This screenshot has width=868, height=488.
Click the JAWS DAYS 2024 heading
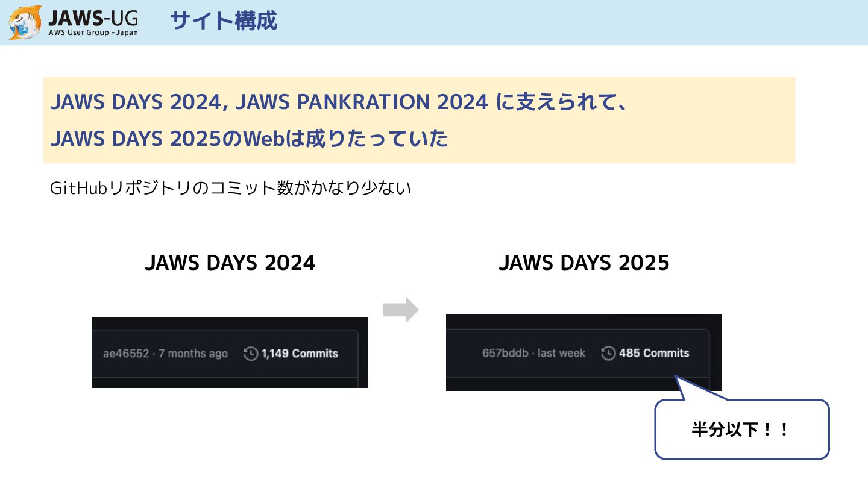230,263
